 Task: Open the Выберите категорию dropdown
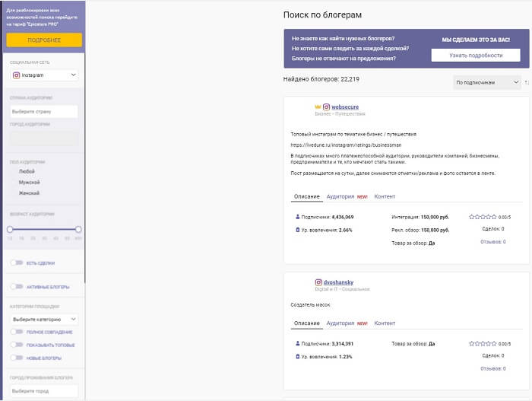pos(44,319)
